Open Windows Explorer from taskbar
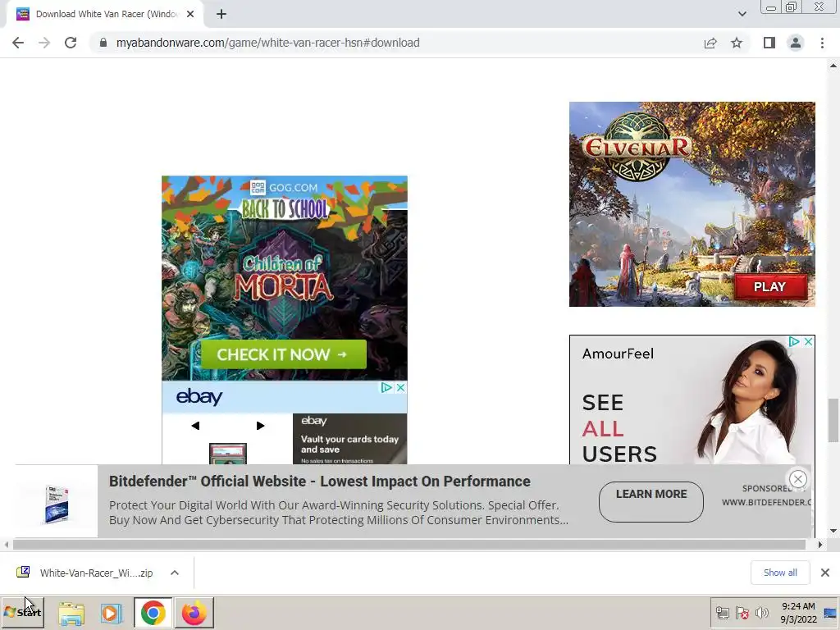 coord(71,614)
